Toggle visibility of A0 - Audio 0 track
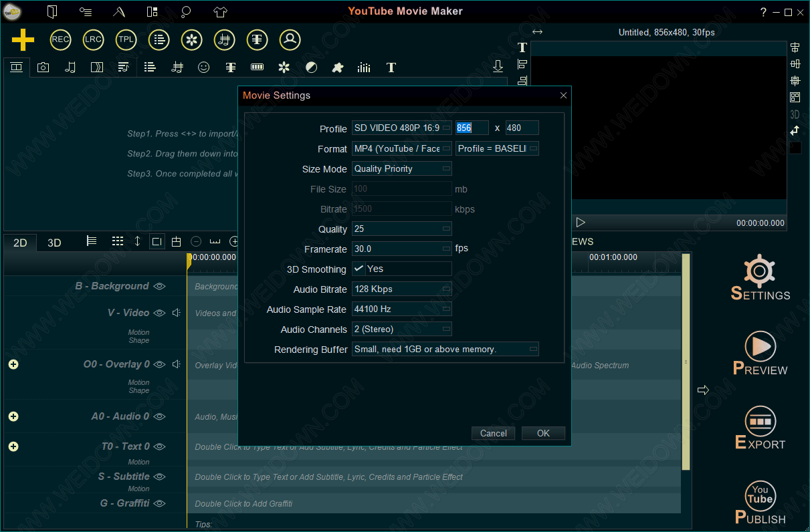Image resolution: width=810 pixels, height=532 pixels. click(159, 416)
